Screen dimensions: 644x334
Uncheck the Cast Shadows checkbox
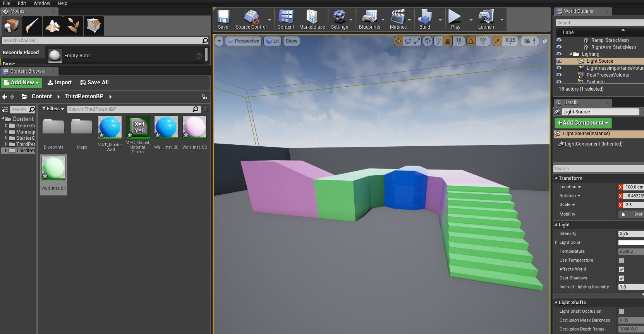622,278
